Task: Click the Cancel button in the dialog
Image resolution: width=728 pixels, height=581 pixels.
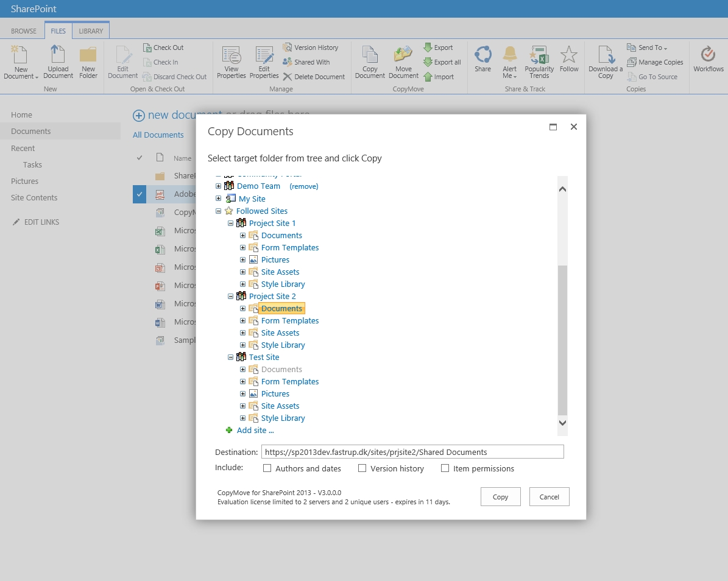Action: (550, 496)
